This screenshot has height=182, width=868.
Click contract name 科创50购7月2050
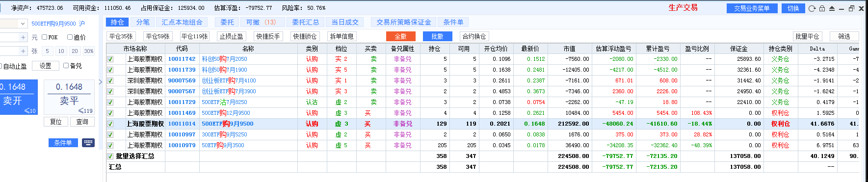pyautogui.click(x=224, y=59)
